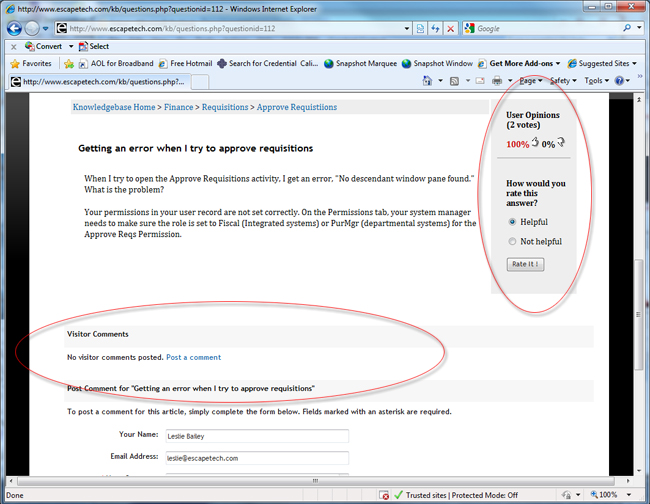The image size is (650, 504).
Task: Click the Convert toolbar button
Action: [x=44, y=46]
